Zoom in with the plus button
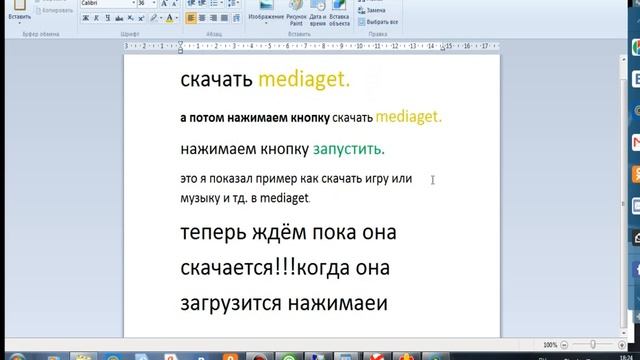640x360 pixels. (622, 345)
